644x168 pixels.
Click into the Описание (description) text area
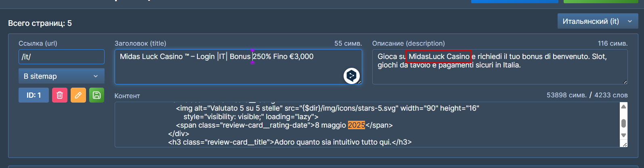pyautogui.click(x=499, y=75)
